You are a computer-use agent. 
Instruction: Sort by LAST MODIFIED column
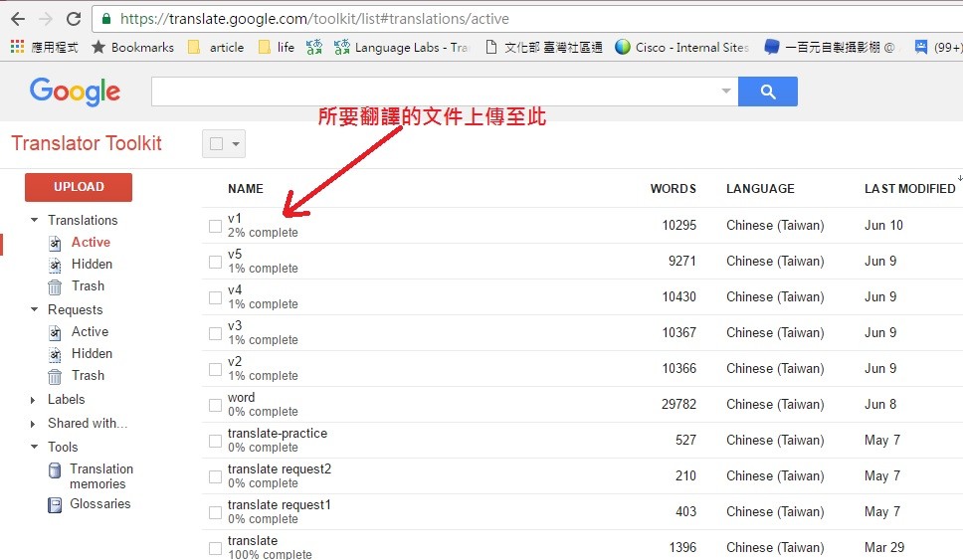(x=910, y=189)
